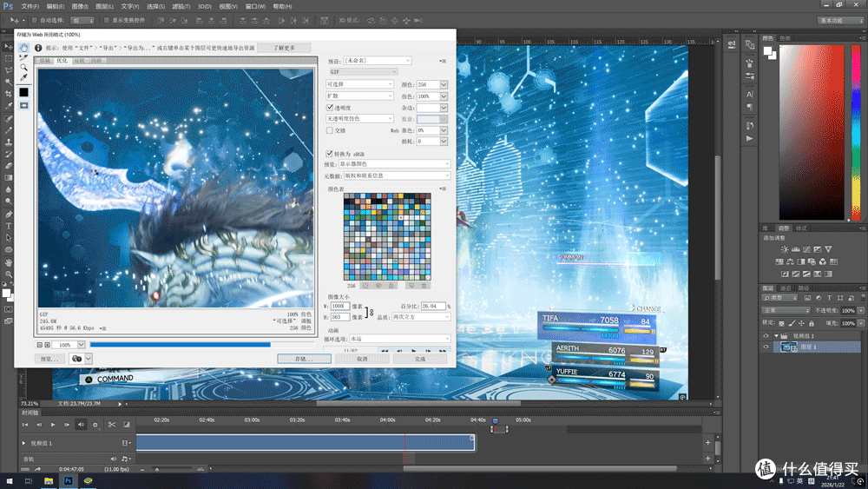868x489 pixels.
Task: Click the hue slider strip in Color panel
Action: 856,132
